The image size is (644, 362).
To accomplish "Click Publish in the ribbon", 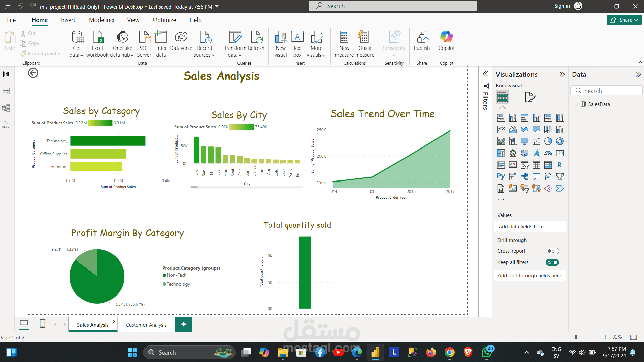I will coord(422,41).
